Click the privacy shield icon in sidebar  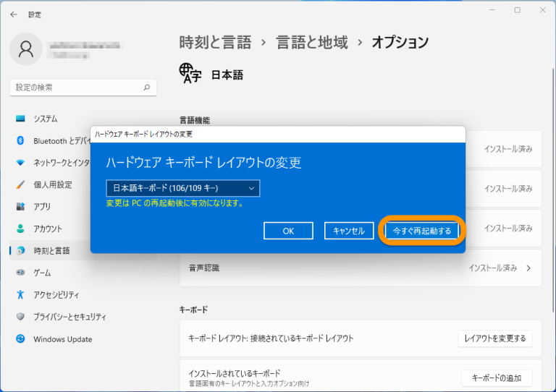[20, 317]
